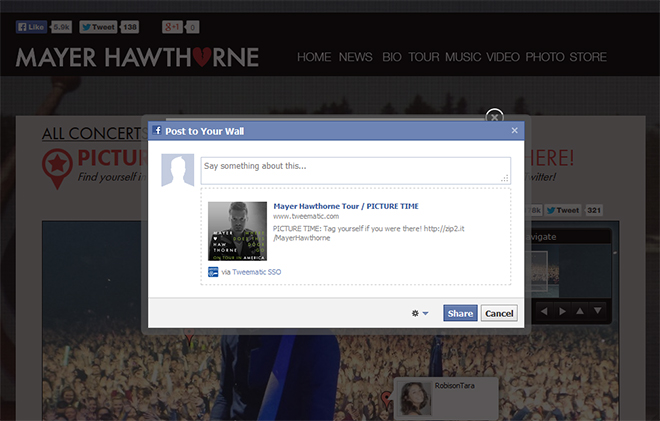Screen dimensions: 660x421
Task: Go to the PHOTO section
Action: coord(545,57)
